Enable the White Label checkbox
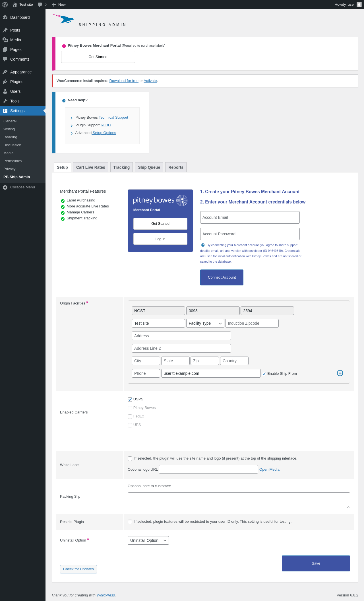Screen dimensions: 364x601 pos(130,459)
